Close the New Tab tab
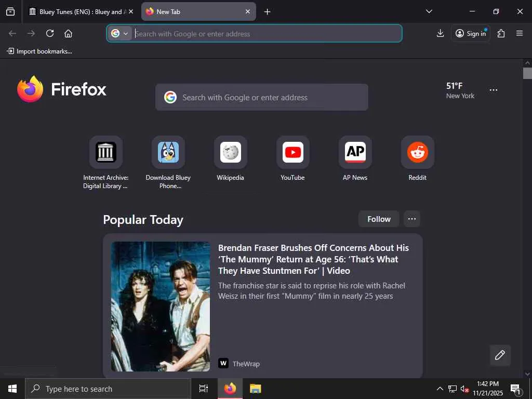Viewport: 532px width, 399px height. (248, 11)
